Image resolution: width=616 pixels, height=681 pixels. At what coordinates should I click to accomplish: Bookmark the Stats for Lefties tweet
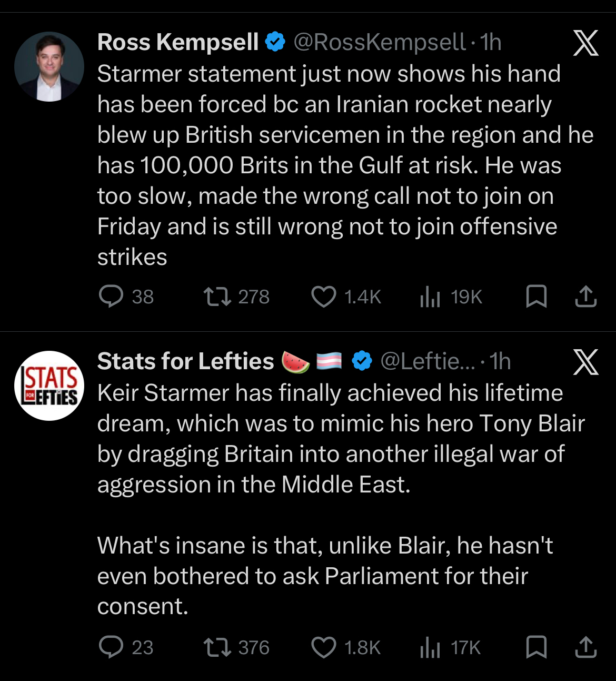pos(536,647)
